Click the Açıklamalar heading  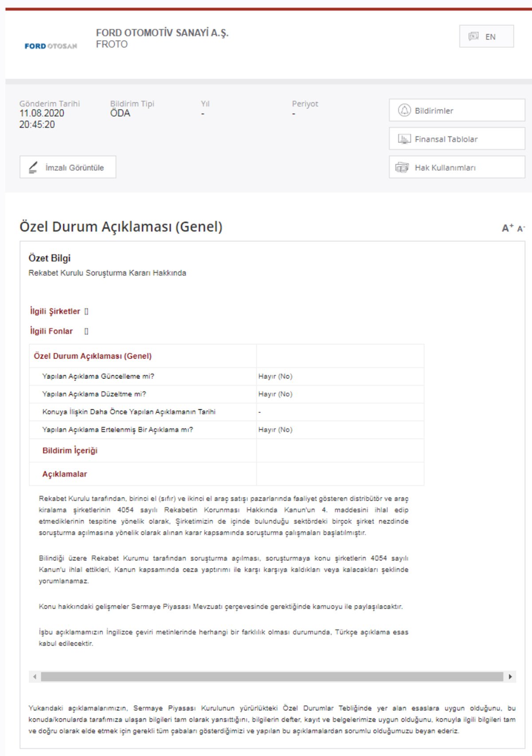65,474
